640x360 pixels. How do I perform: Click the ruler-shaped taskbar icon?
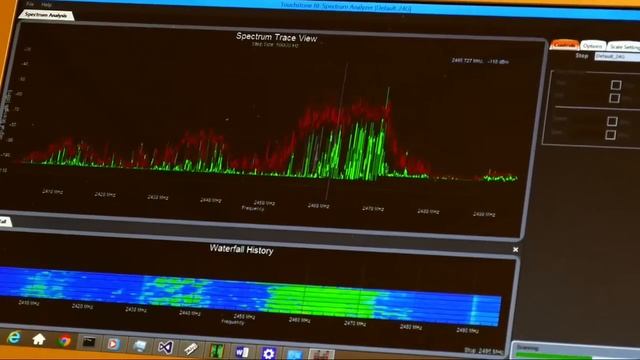[x=191, y=349]
